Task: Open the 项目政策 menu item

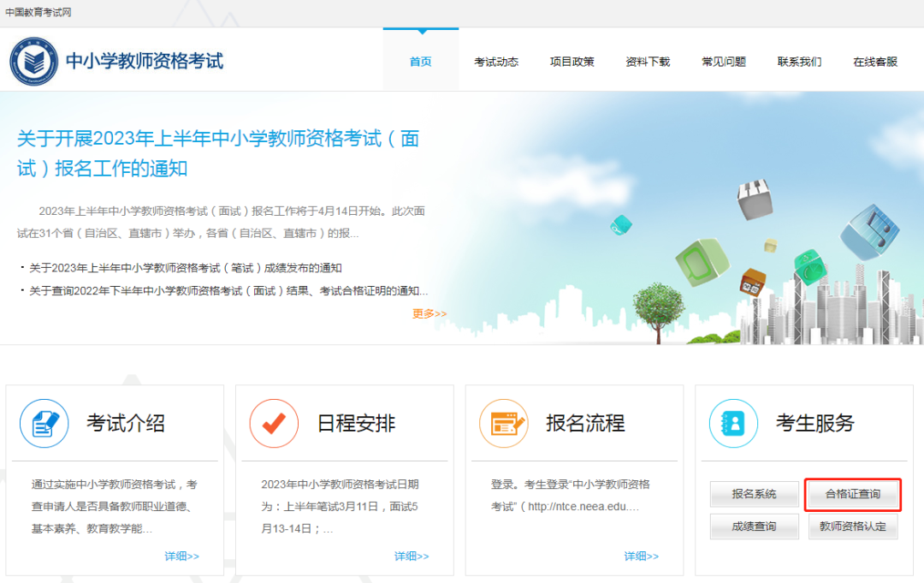Action: 572,61
